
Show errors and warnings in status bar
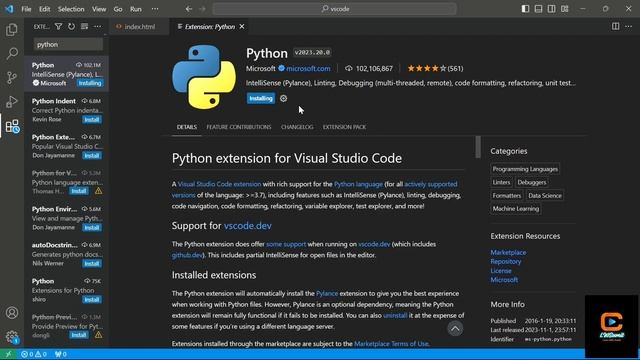click(34, 354)
